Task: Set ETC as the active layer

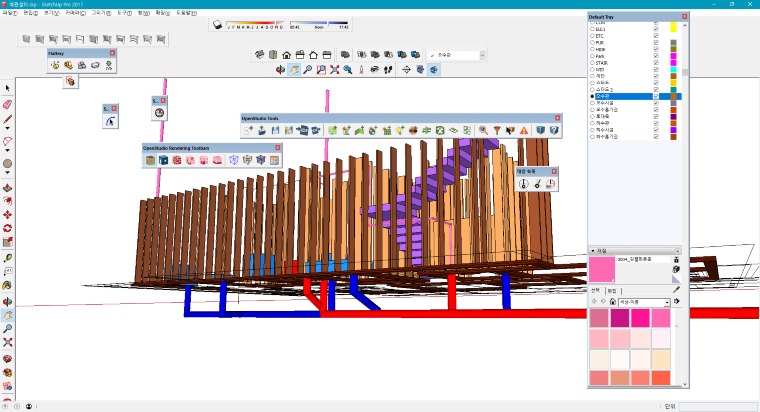Action: click(x=592, y=34)
